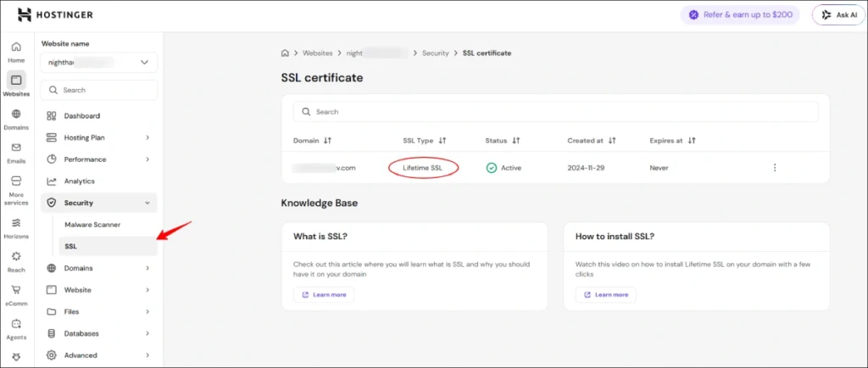Expand Files sidebar section
Image resolution: width=868 pixels, height=368 pixels.
click(x=99, y=311)
